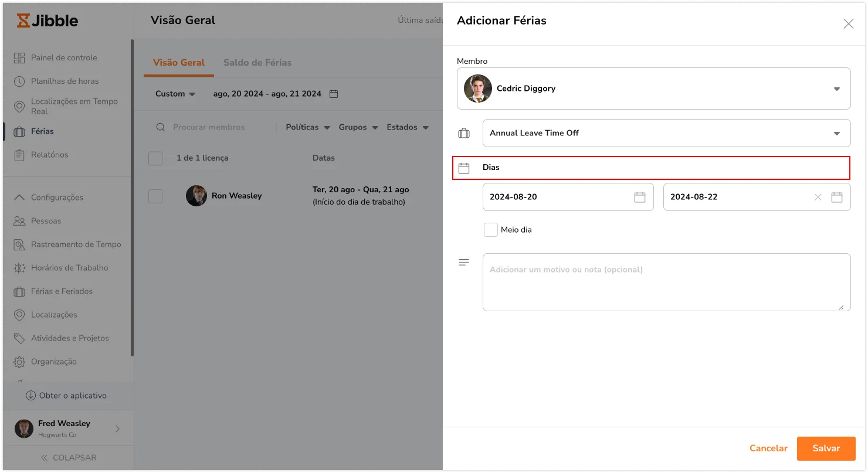Click the Férias suitcase icon in sidebar
868x473 pixels.
pyautogui.click(x=19, y=131)
